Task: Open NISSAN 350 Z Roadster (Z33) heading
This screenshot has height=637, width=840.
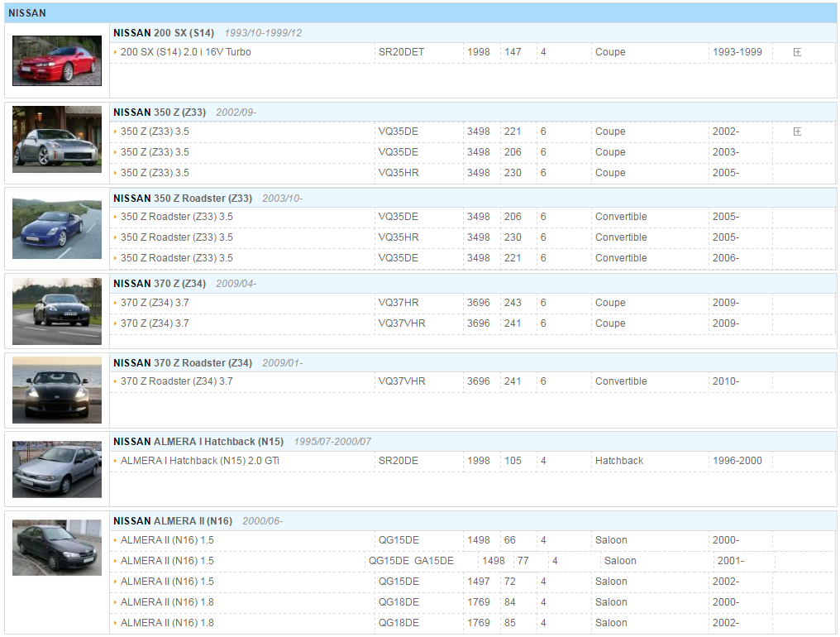Action: (x=183, y=199)
